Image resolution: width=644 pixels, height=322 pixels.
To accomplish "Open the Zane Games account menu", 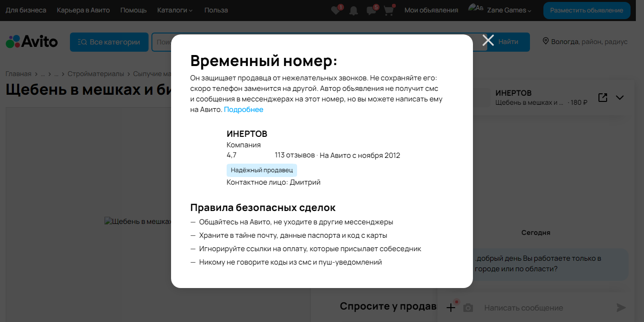I will (509, 10).
